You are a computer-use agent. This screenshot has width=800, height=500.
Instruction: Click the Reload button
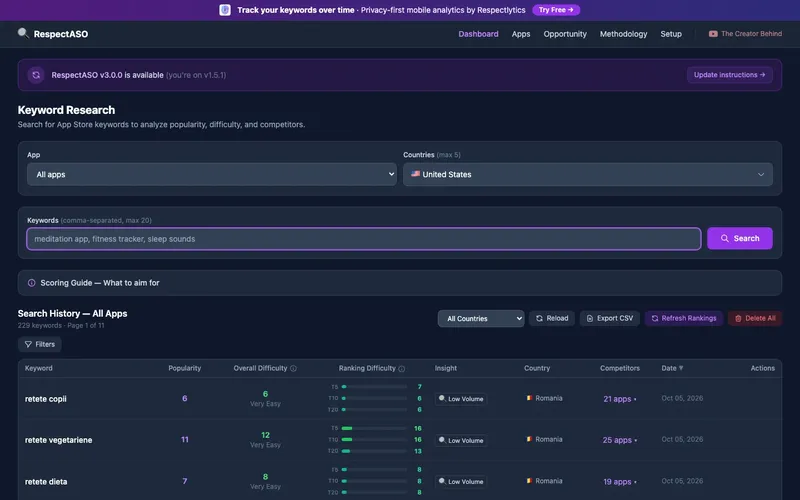[552, 318]
